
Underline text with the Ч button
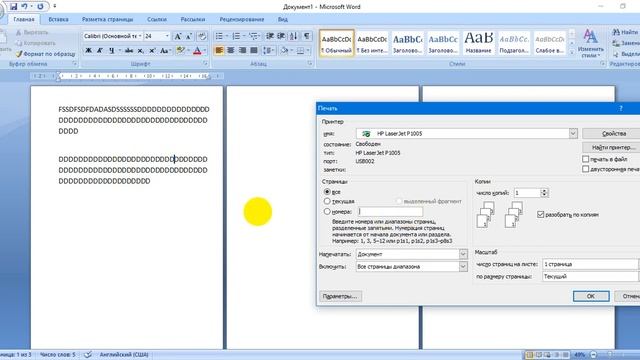pyautogui.click(x=111, y=51)
